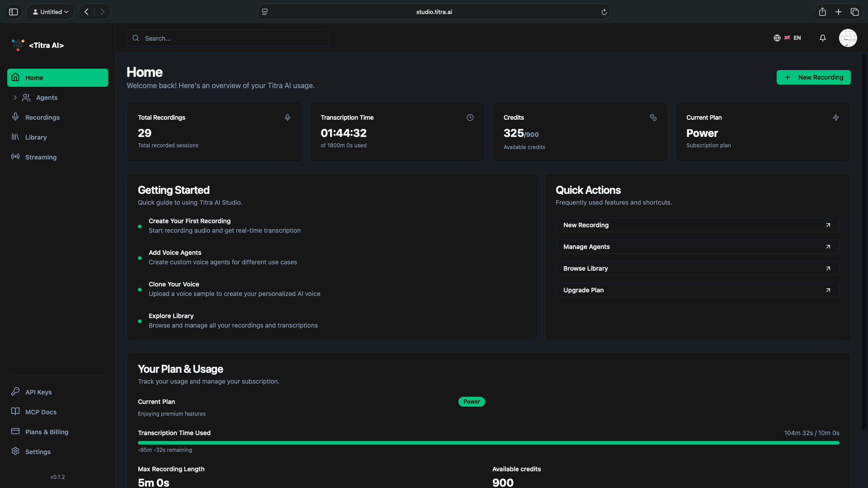
Task: Focus the Search input field
Action: coord(228,38)
